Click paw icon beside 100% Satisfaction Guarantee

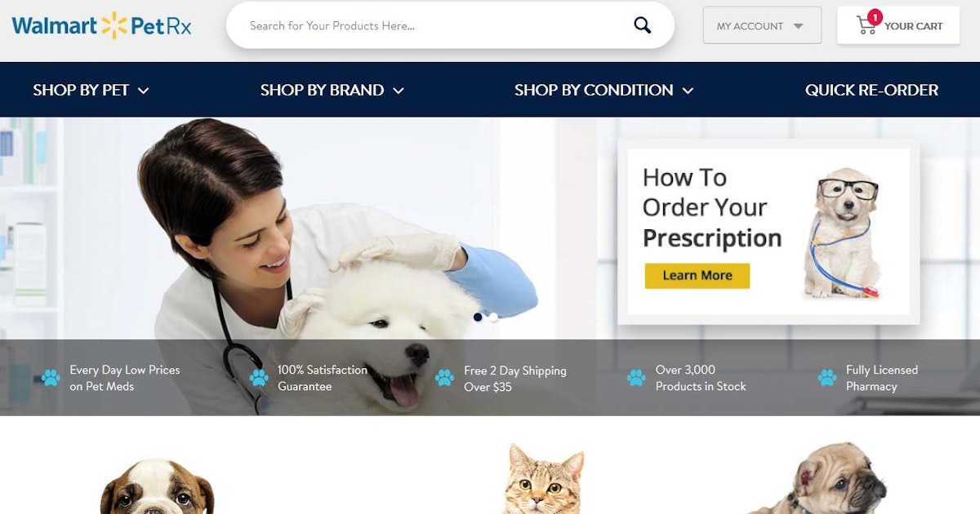click(x=259, y=378)
